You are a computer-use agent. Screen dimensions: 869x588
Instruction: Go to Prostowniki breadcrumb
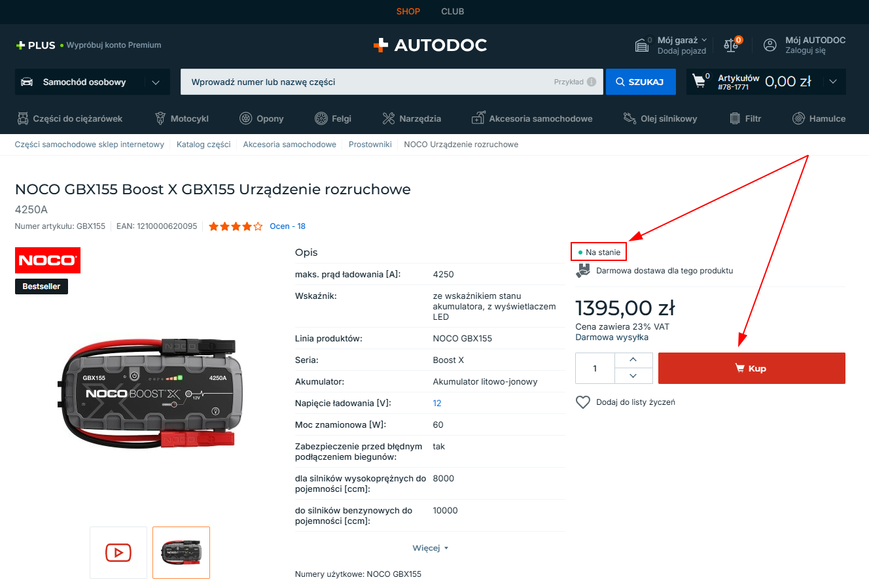pos(370,145)
